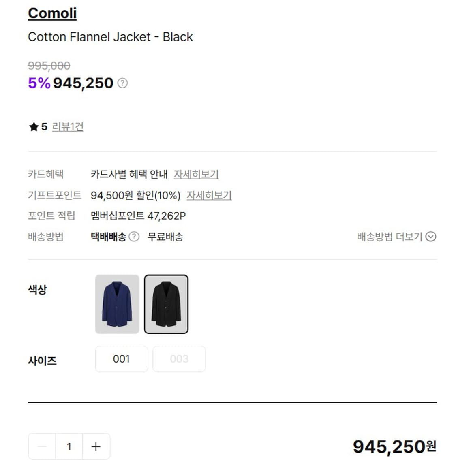
Task: Click the black star rating icon
Action: [x=34, y=127]
